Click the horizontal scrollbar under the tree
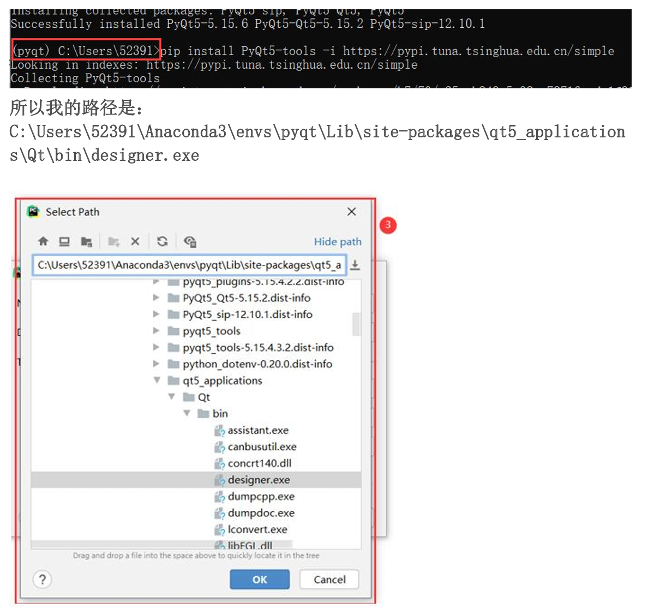The image size is (672, 616). 162,545
